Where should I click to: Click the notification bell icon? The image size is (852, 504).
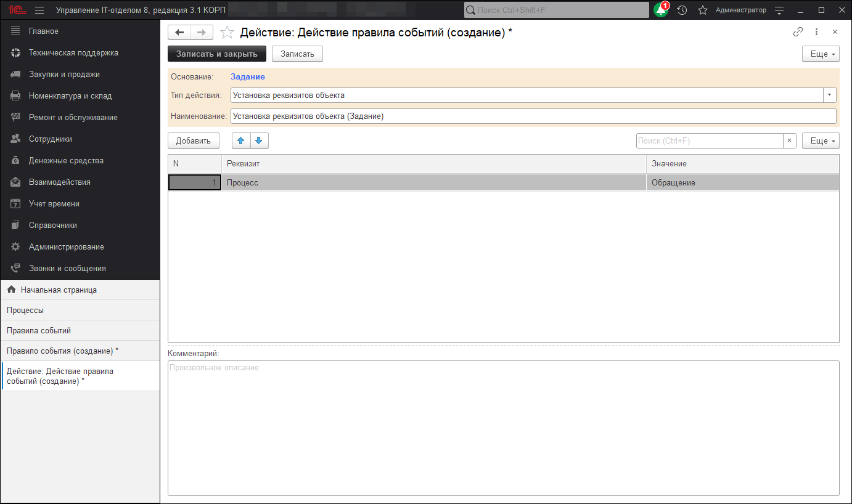(x=661, y=10)
